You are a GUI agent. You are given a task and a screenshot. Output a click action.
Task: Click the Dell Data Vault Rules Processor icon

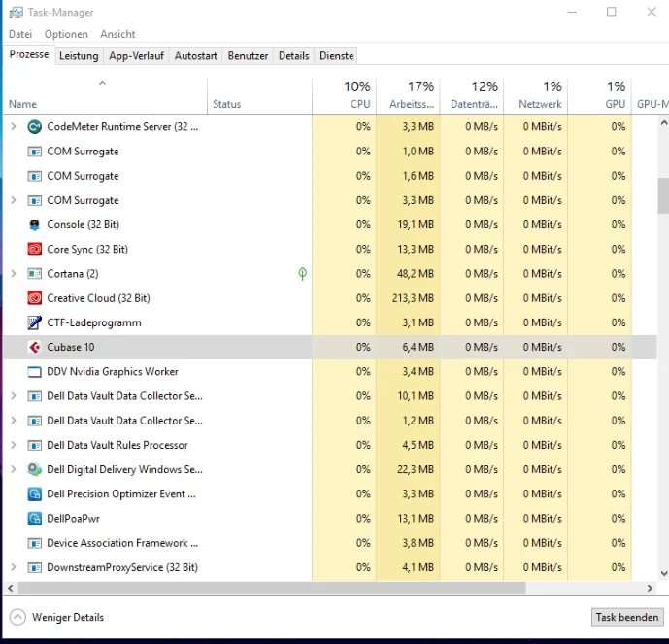pyautogui.click(x=35, y=445)
